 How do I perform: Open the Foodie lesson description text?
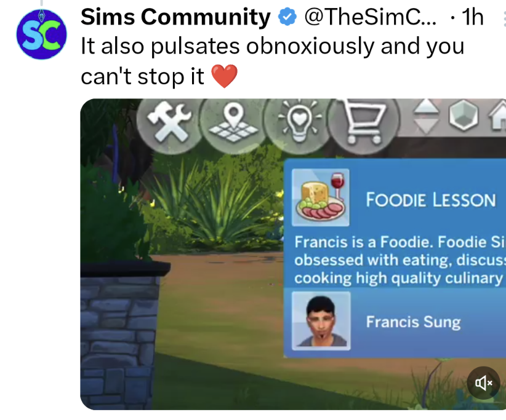pyautogui.click(x=400, y=260)
